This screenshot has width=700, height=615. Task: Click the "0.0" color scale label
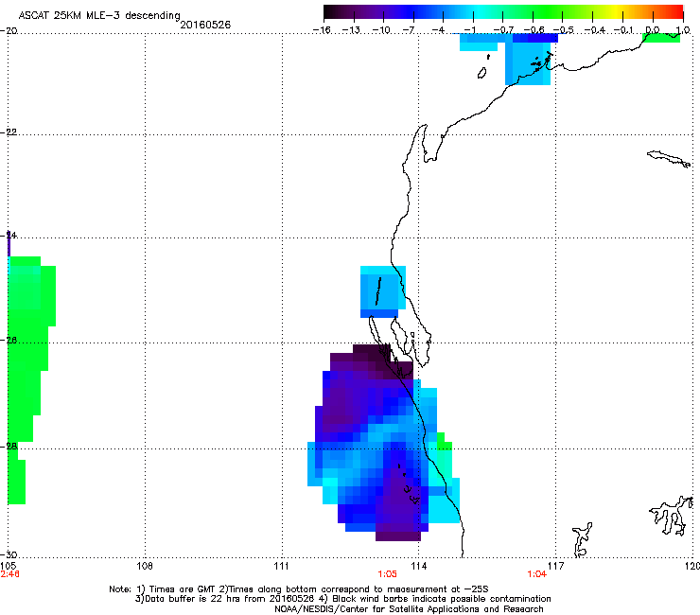point(653,30)
